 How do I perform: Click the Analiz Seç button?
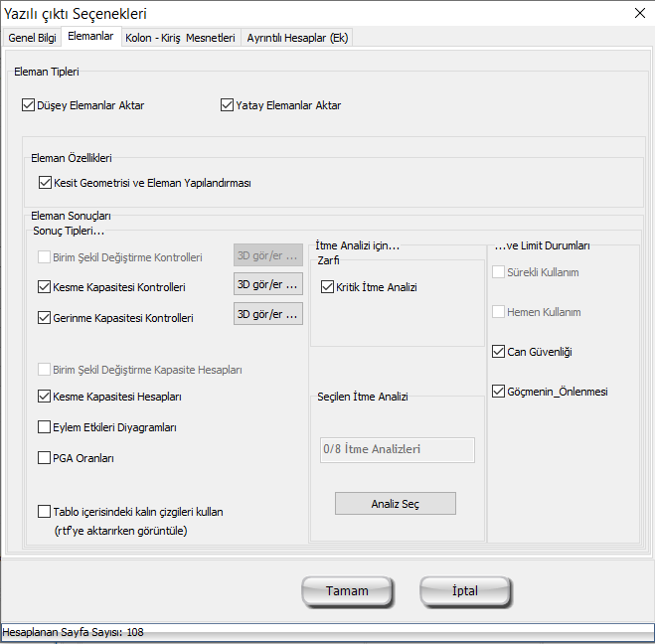pyautogui.click(x=395, y=504)
